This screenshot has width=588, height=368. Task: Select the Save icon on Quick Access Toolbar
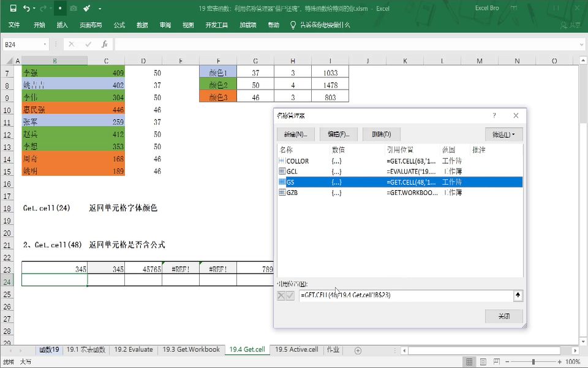point(13,8)
